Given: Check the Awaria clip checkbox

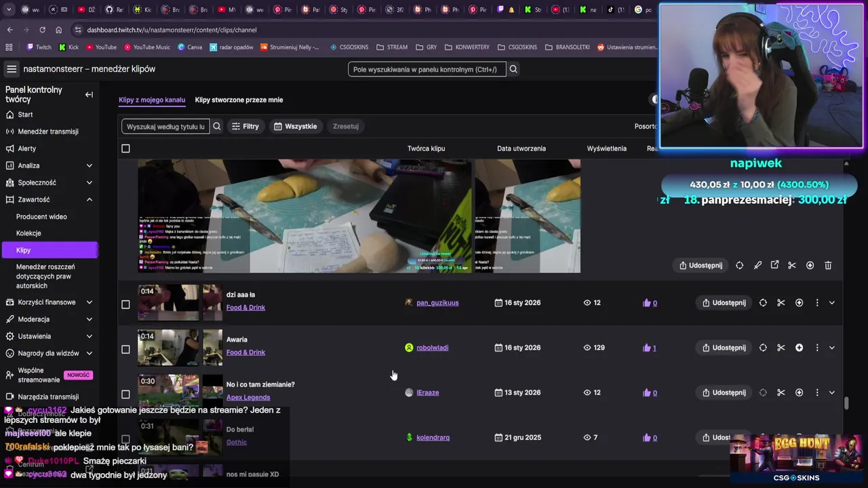Looking at the screenshot, I should 125,350.
